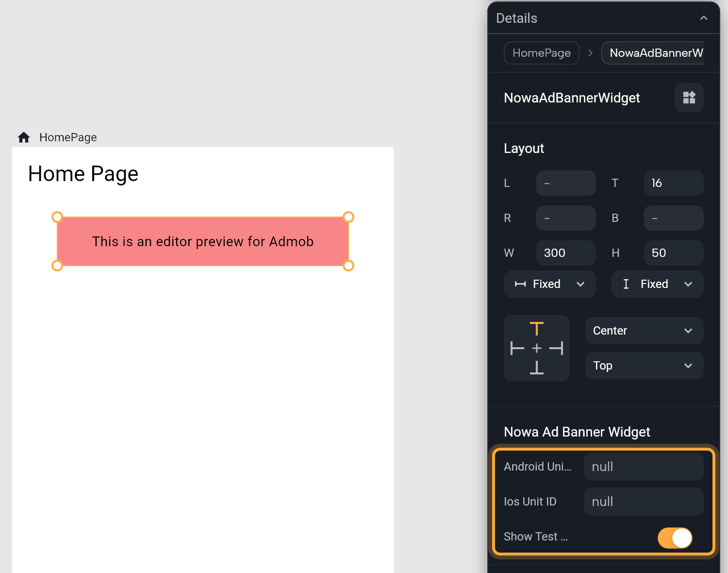Viewport: 728px width, 573px height.
Task: Click the Admob editor preview banner
Action: (x=203, y=241)
